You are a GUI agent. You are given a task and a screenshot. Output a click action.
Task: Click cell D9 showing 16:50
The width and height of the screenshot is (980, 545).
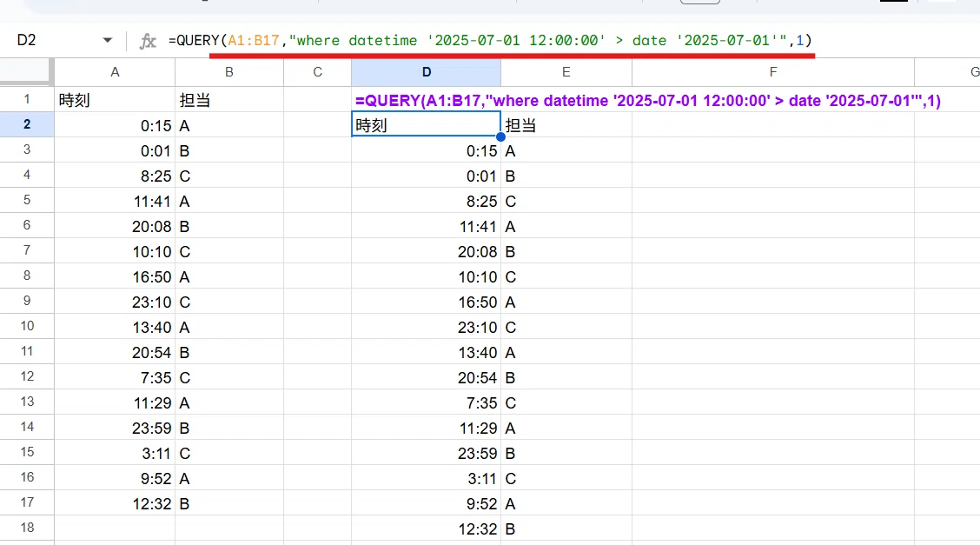427,302
